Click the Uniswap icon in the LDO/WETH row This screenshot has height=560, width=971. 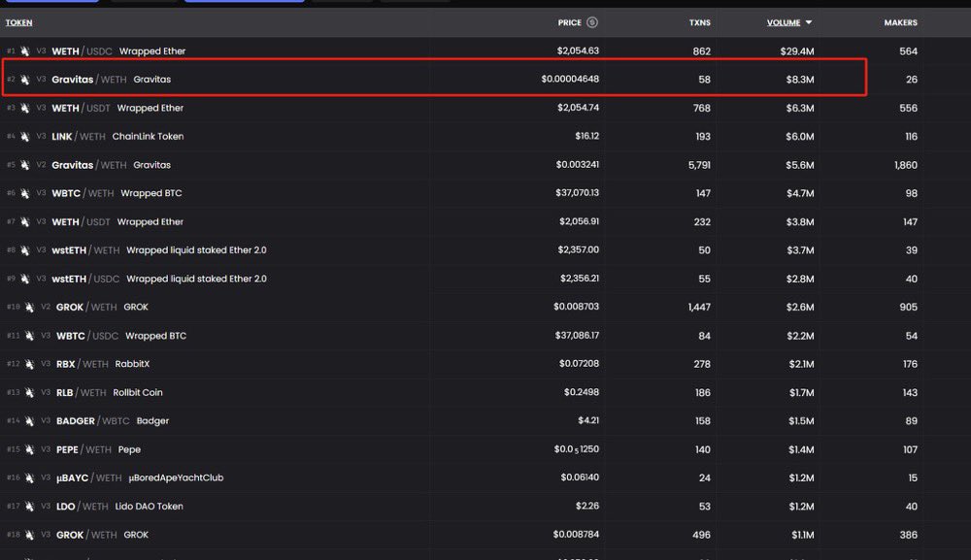[x=29, y=507]
